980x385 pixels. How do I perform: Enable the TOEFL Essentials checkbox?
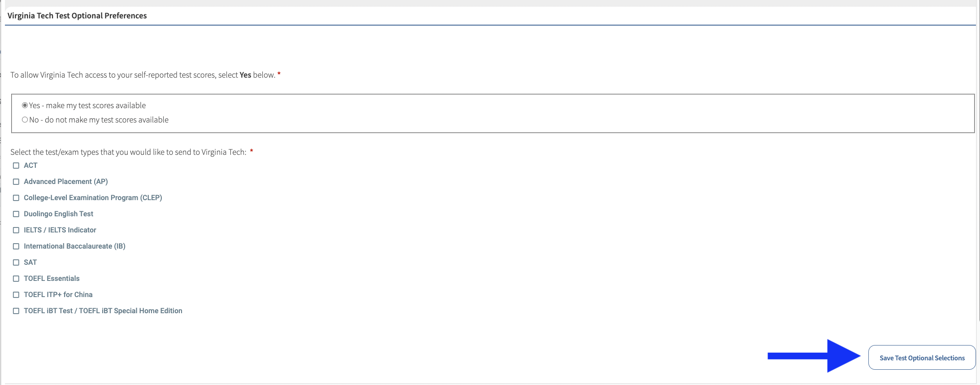pyautogui.click(x=16, y=279)
